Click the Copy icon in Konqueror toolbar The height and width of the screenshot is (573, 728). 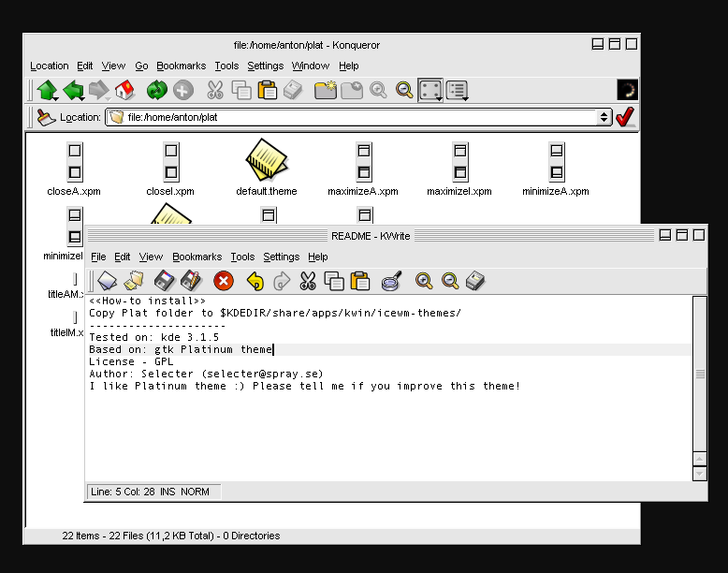pyautogui.click(x=241, y=90)
